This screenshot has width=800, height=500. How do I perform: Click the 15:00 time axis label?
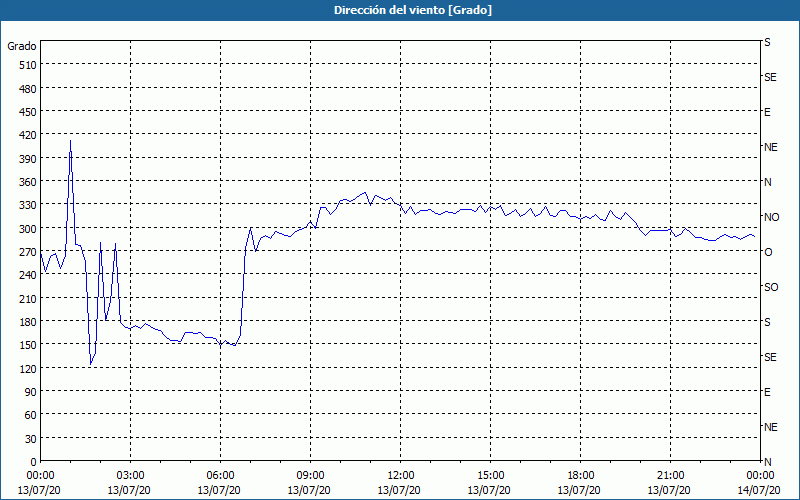tap(490, 476)
